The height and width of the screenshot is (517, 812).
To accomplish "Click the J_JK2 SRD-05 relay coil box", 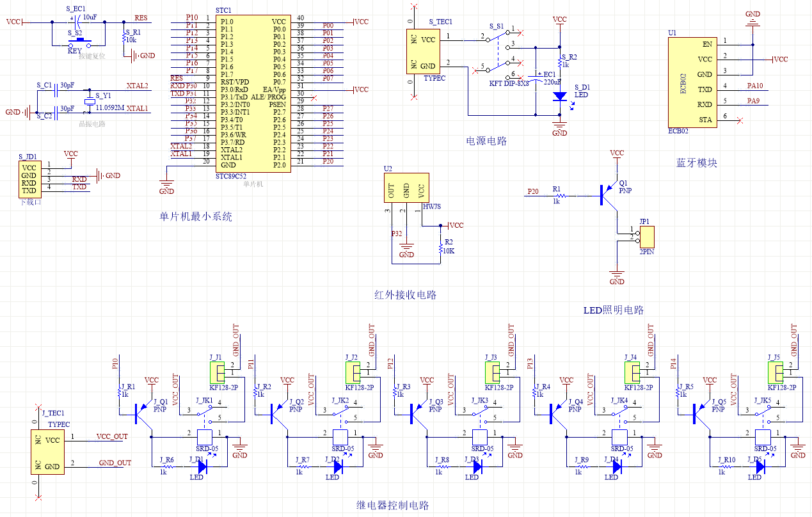I will pyautogui.click(x=340, y=437).
